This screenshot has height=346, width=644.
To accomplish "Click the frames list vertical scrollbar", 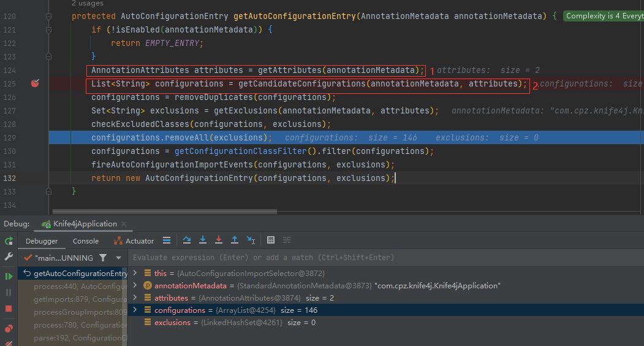I will [x=125, y=307].
